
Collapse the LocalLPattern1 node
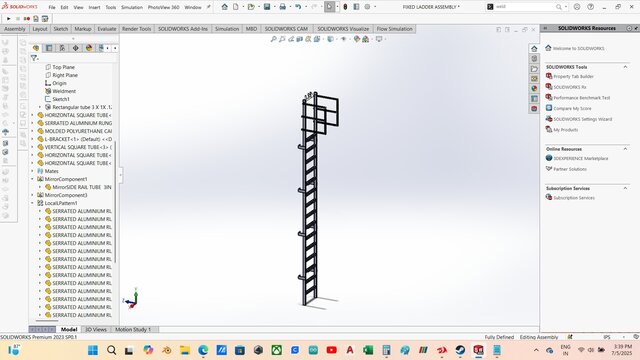(32, 203)
